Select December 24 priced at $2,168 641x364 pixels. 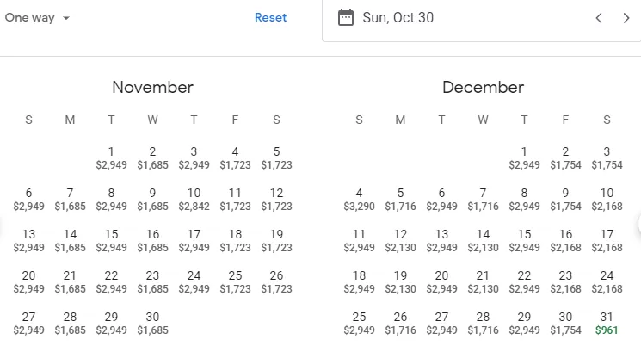607,281
